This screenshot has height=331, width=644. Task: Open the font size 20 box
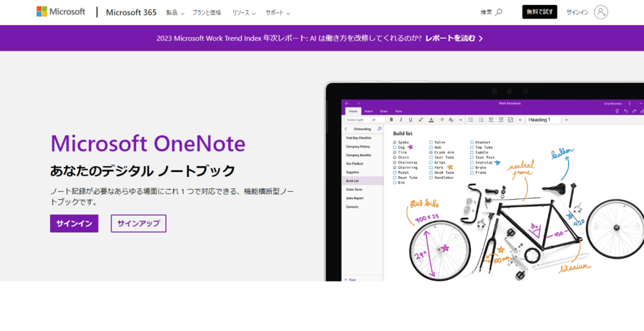point(377,120)
